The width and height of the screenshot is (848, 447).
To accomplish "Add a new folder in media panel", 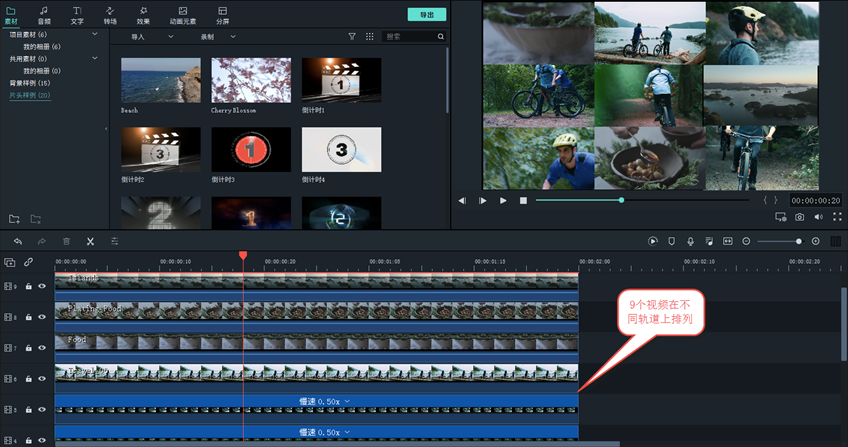I will (14, 218).
